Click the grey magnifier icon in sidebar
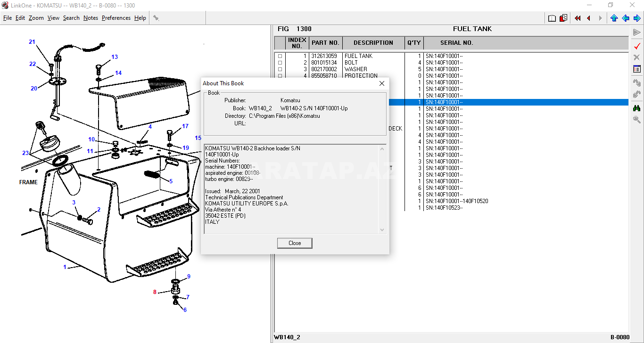Screen dimensions: 644x343 point(637,120)
